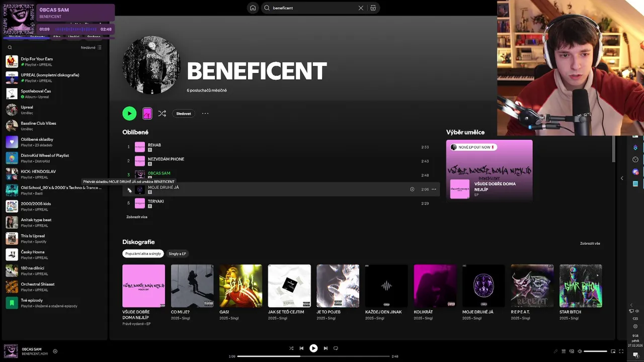The image size is (644, 362).
Task: Open the Drip For Your Ears playlist
Action: click(54, 62)
